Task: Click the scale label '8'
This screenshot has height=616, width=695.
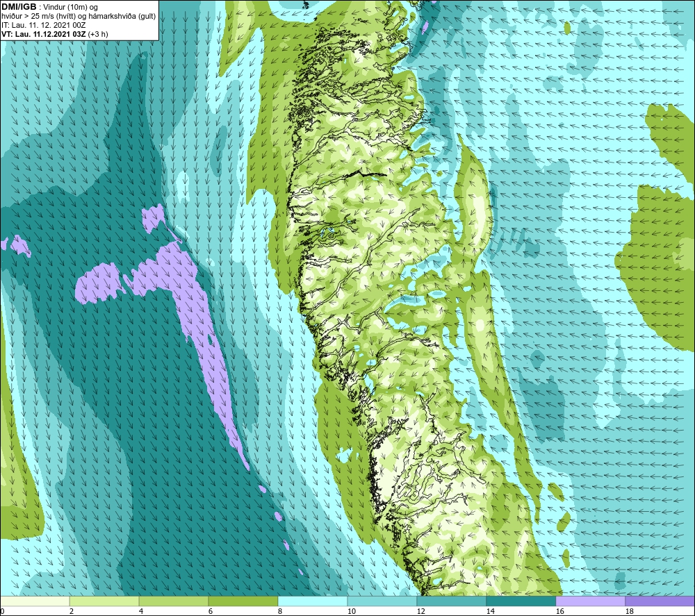Action: (280, 612)
